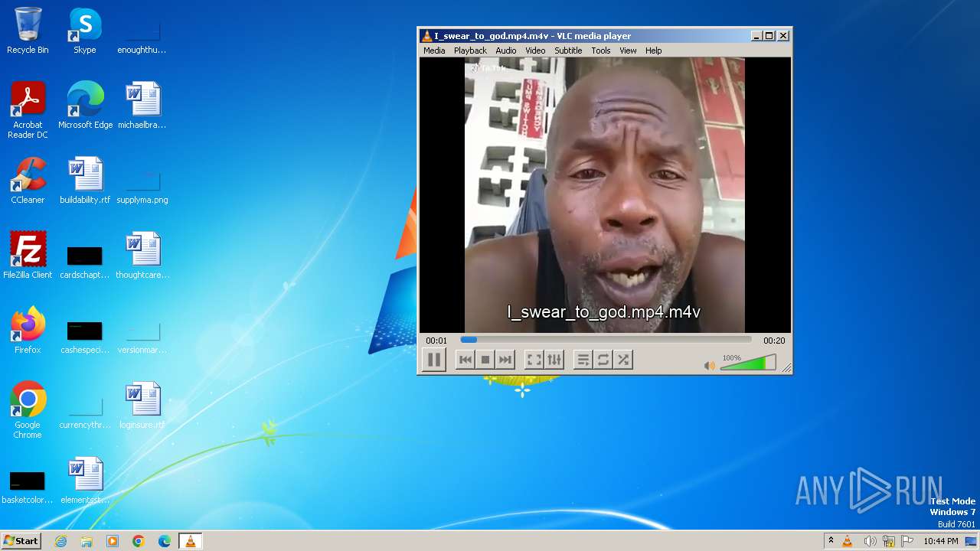Show hidden system tray icons
Screen dimensions: 980x551
pos(831,541)
